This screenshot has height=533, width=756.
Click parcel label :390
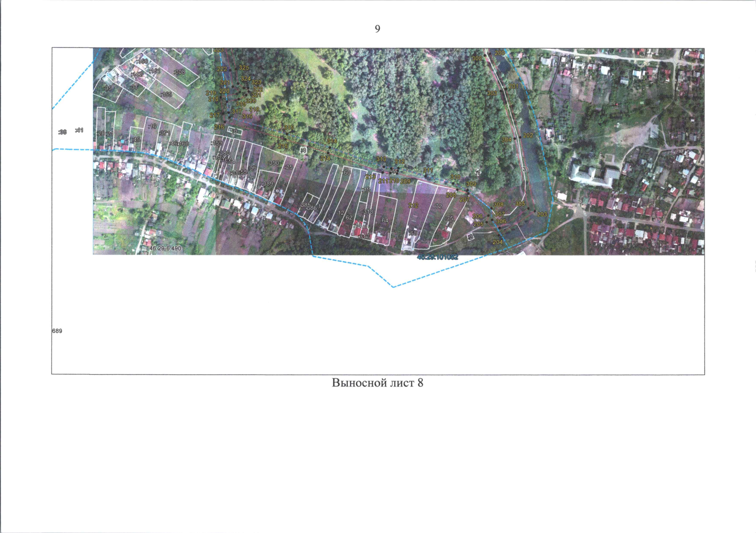click(274, 163)
